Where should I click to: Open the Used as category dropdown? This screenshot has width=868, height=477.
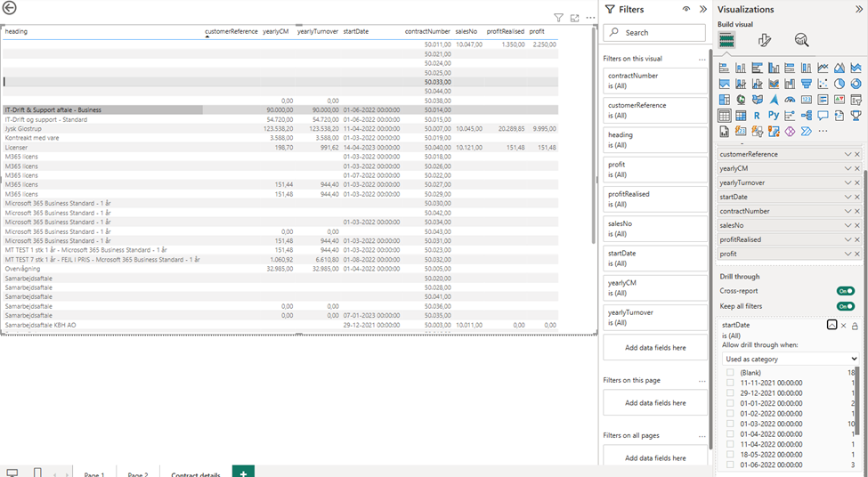(790, 360)
